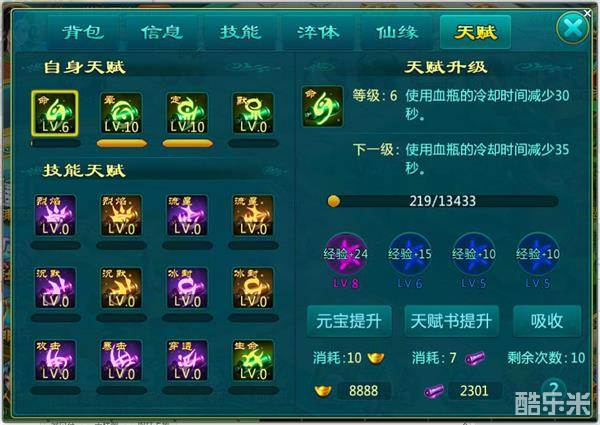Open the 背包 tab
The width and height of the screenshot is (600, 425).
pos(83,33)
